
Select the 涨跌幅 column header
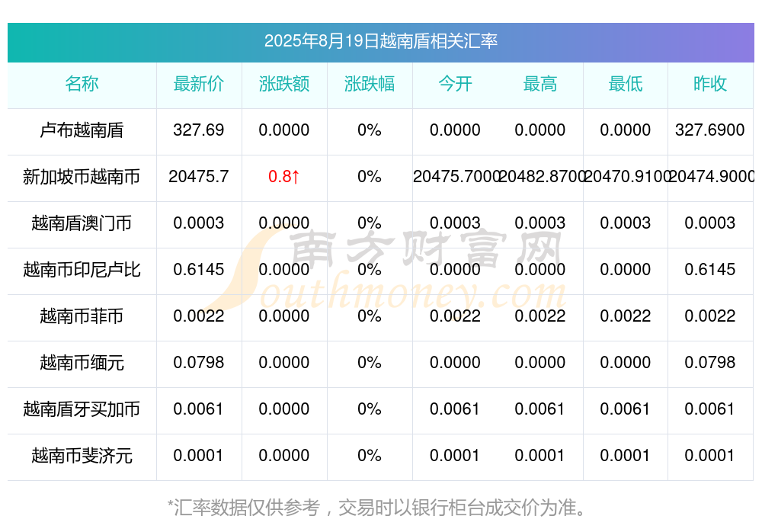pyautogui.click(x=370, y=84)
